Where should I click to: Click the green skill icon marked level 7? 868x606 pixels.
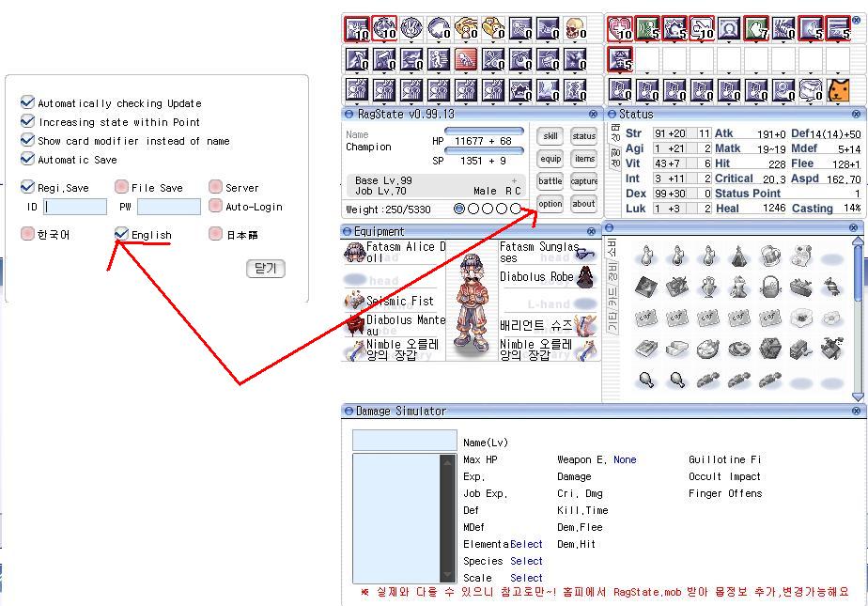(x=755, y=28)
